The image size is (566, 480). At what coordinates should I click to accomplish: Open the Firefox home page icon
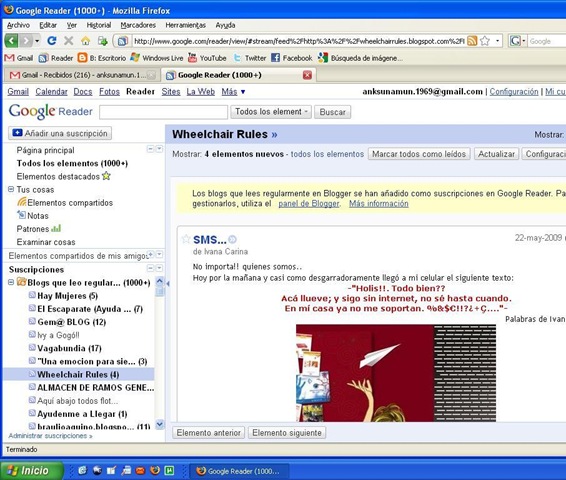[86, 41]
